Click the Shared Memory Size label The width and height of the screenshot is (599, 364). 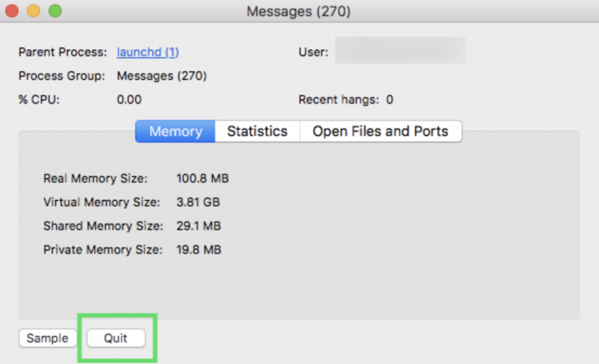click(103, 226)
